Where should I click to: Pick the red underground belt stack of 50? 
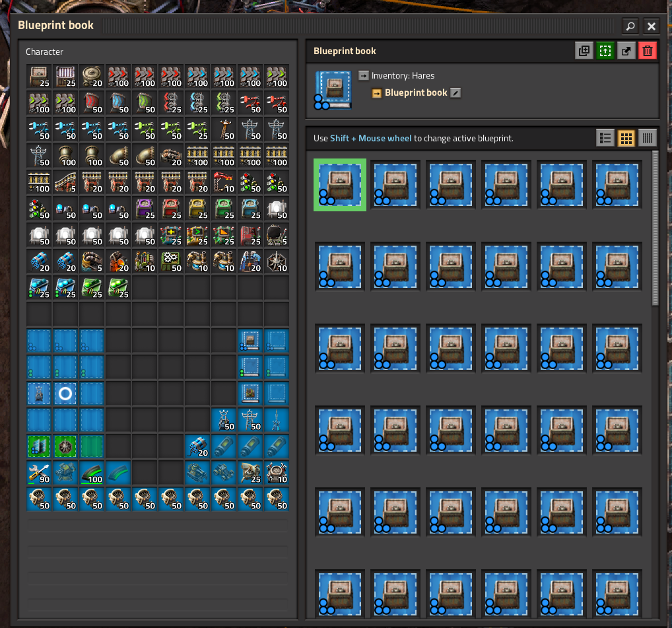click(x=92, y=103)
